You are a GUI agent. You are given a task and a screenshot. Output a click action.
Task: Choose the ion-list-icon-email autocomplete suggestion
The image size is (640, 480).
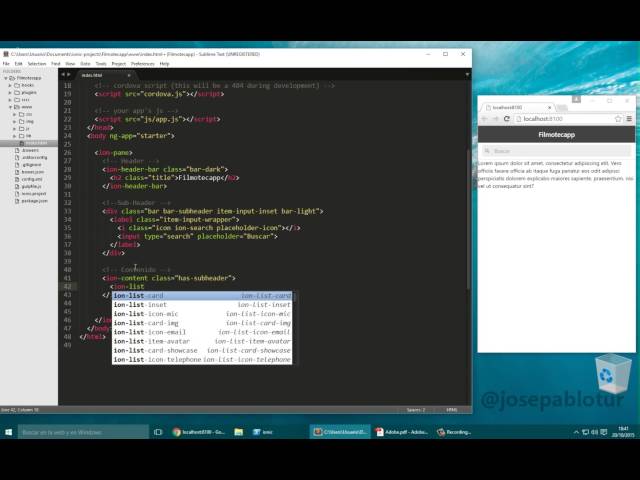point(202,332)
